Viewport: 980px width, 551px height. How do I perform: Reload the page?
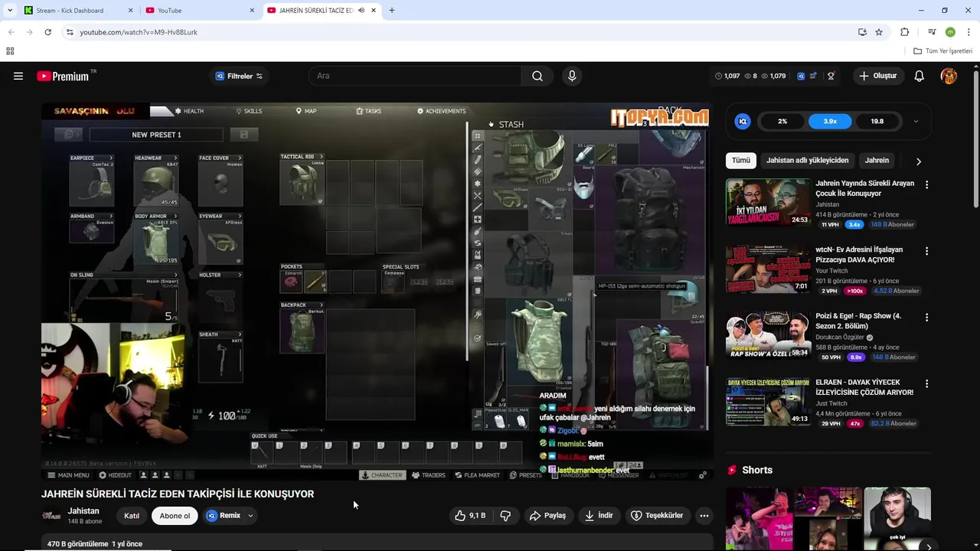coord(47,32)
